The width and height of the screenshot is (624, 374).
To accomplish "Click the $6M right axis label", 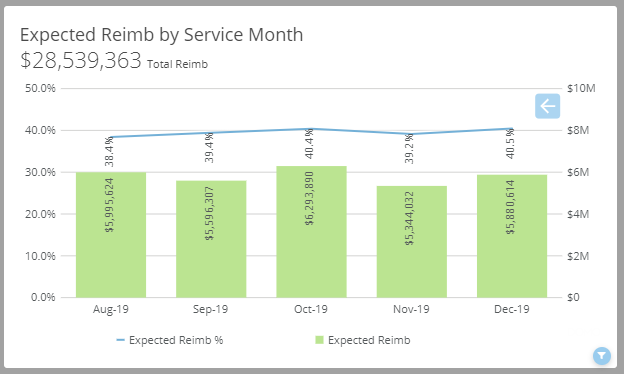I will click(x=578, y=172).
